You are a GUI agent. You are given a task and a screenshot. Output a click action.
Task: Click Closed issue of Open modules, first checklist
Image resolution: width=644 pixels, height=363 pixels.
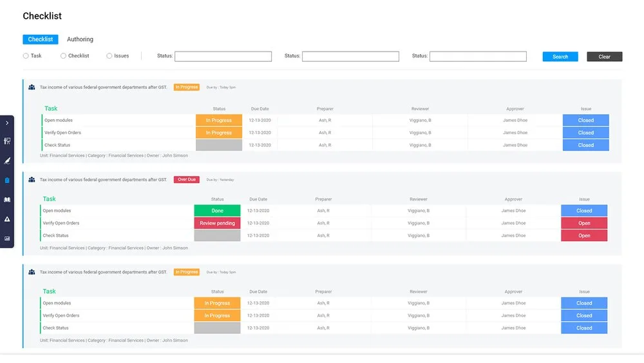tap(585, 121)
